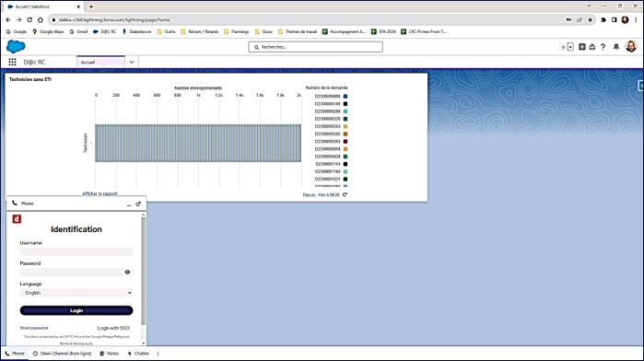Open the Plannings bookmark folder
Viewport: 644px width, 361px height.
tap(236, 31)
